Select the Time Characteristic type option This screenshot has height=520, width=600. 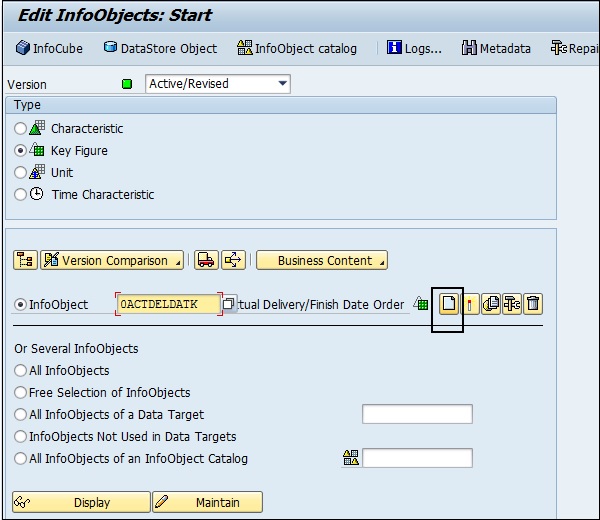(x=21, y=194)
